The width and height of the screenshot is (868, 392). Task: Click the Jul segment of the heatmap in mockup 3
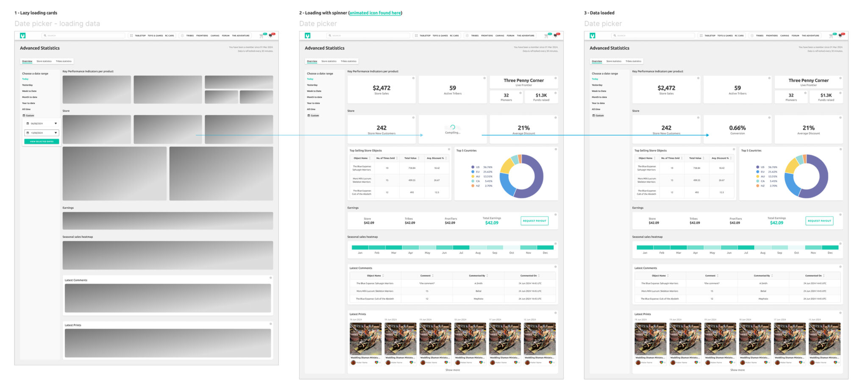(x=746, y=247)
